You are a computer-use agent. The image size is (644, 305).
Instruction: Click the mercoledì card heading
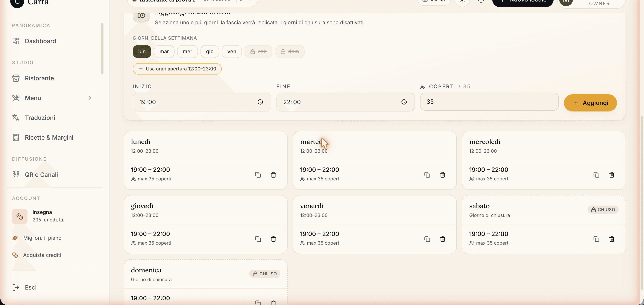(x=485, y=142)
